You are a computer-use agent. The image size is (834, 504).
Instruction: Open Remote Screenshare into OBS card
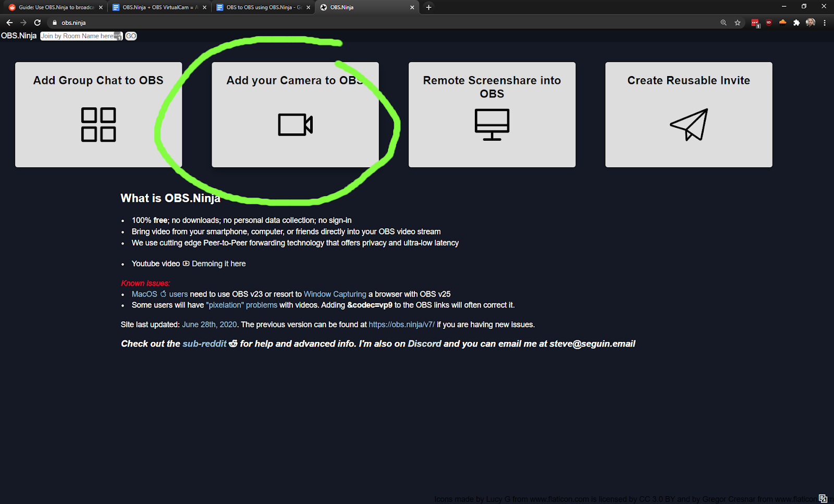coord(492,115)
